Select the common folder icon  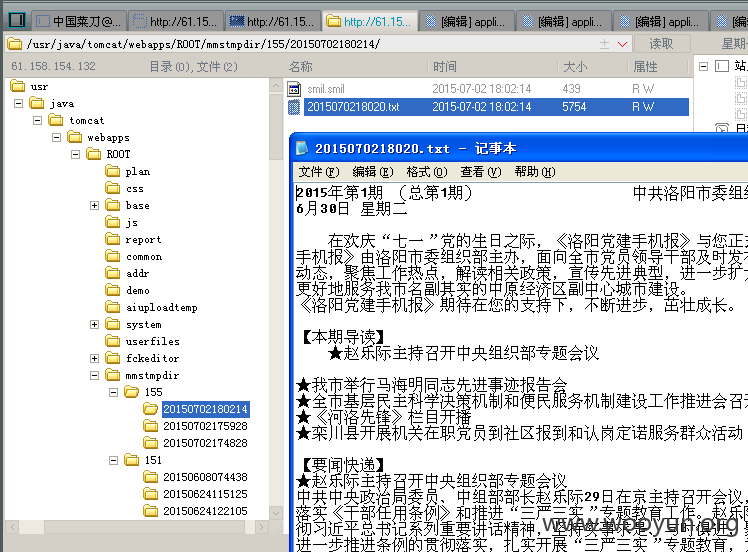click(113, 256)
